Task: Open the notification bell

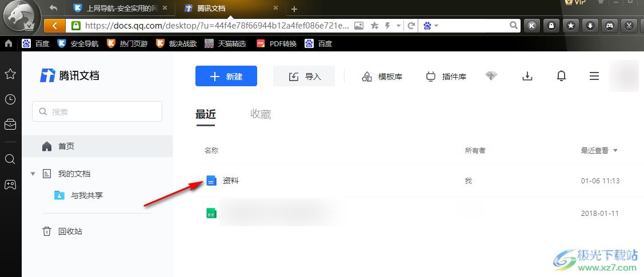Action: 561,76
